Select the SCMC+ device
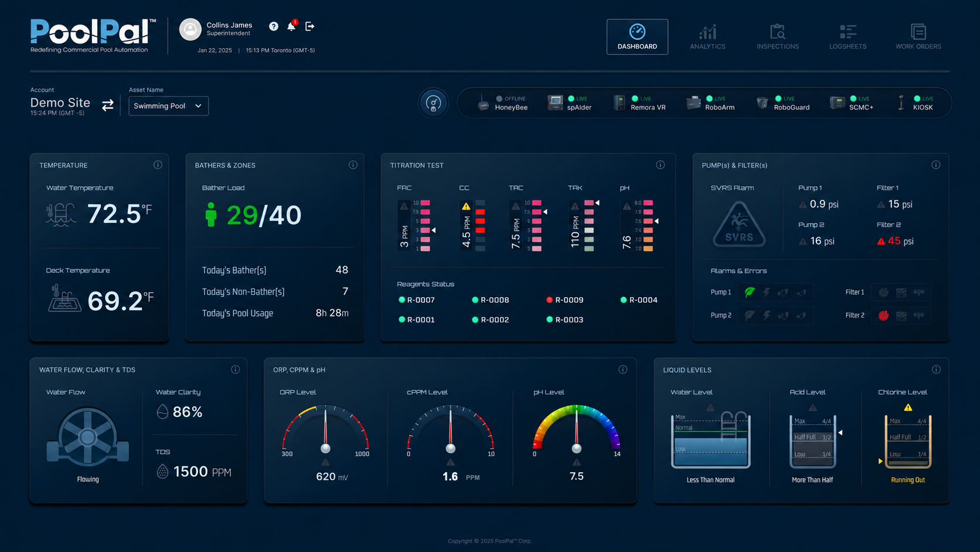This screenshot has width=980, height=552. click(x=852, y=103)
